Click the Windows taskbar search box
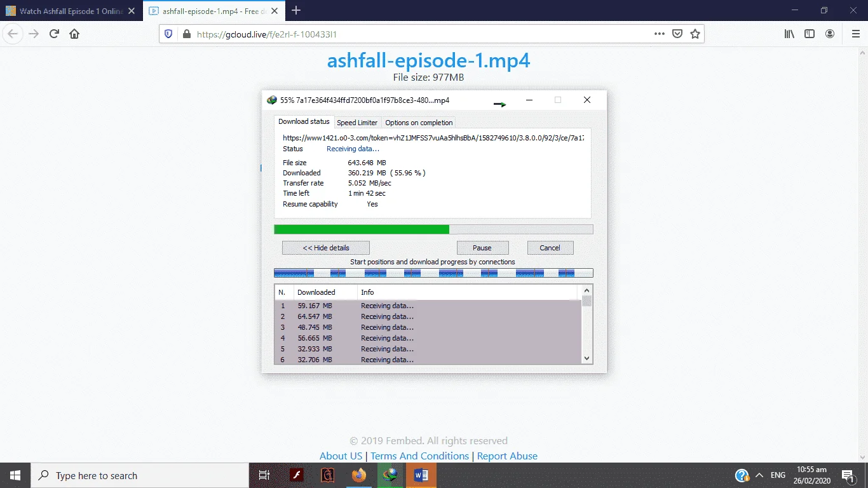The image size is (868, 488). (140, 475)
